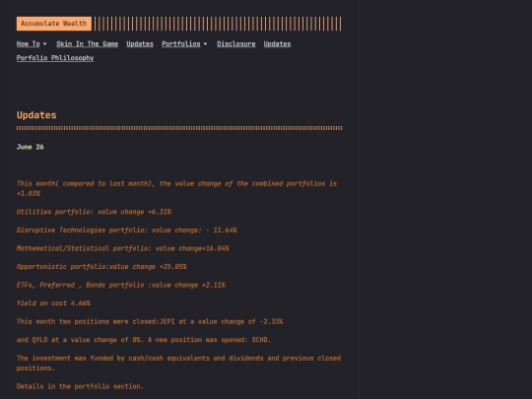
Task: Click the ETFs, Preferred, Bonds portfolio line
Action: [x=121, y=285]
